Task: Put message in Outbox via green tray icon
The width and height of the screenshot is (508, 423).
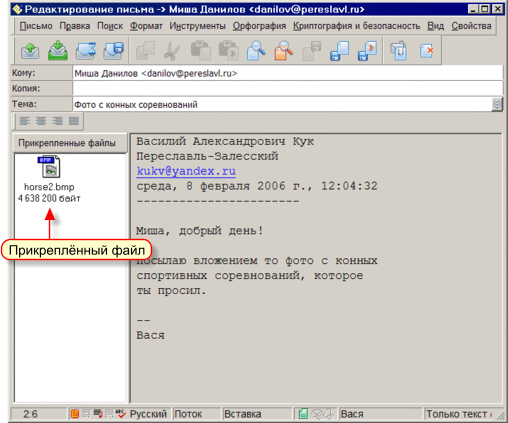Action: [58, 51]
